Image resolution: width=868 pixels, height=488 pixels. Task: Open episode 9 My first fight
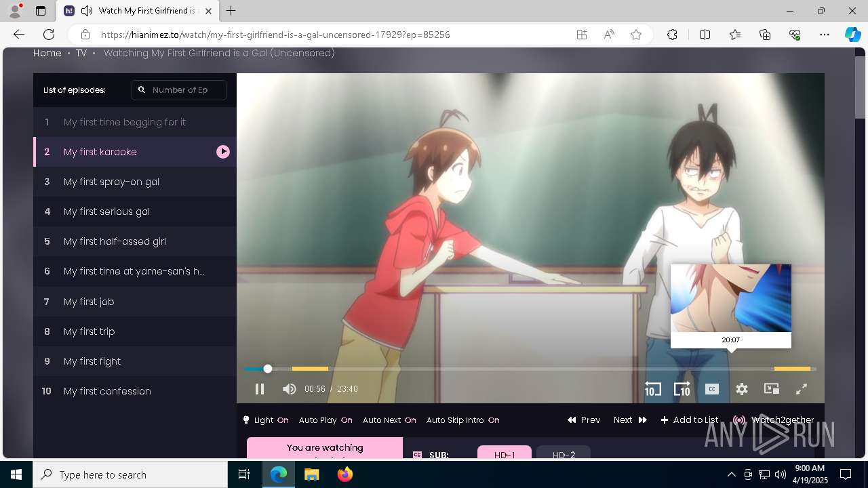135,361
